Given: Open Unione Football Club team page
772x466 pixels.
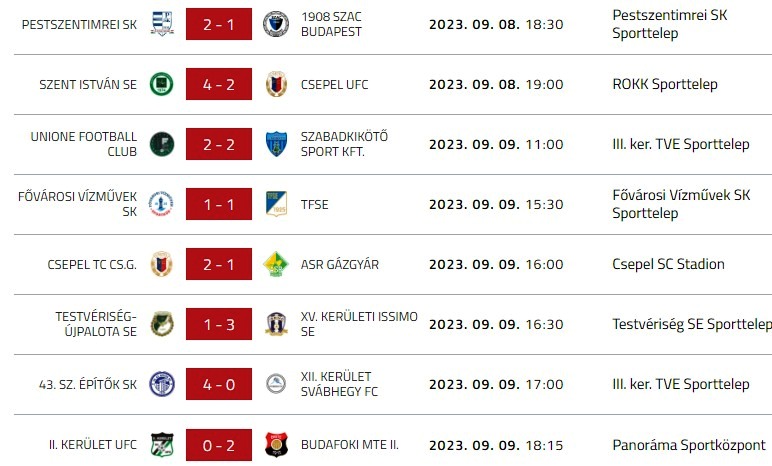Looking at the screenshot, I should pyautogui.click(x=84, y=144).
